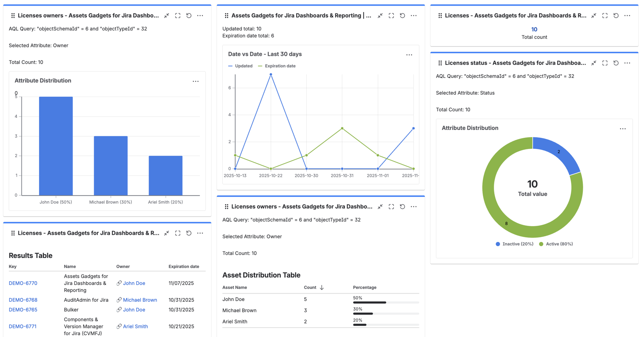Viewport: 644px width, 337px height.
Task: Refresh the Licenses owners gadget
Action: click(x=189, y=15)
